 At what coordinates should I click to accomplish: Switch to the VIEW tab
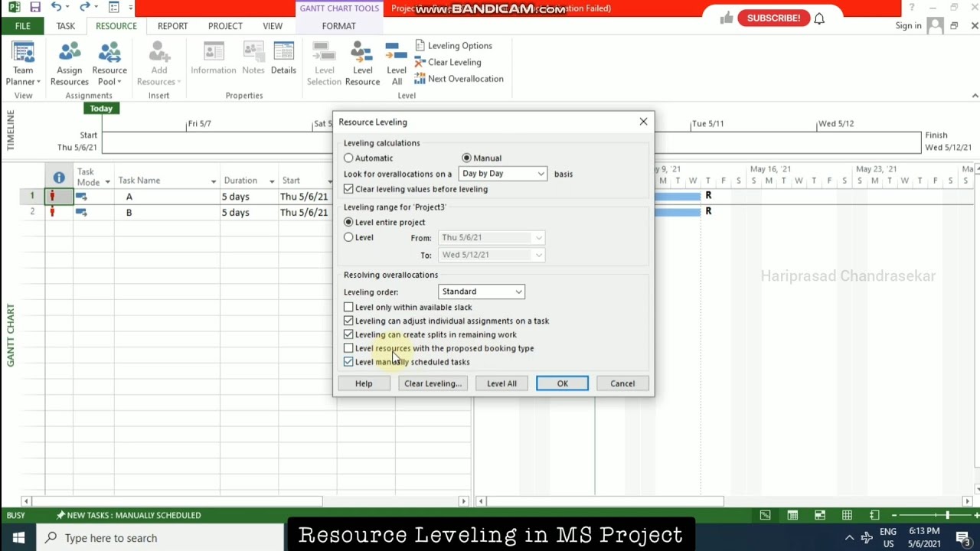[x=273, y=26]
